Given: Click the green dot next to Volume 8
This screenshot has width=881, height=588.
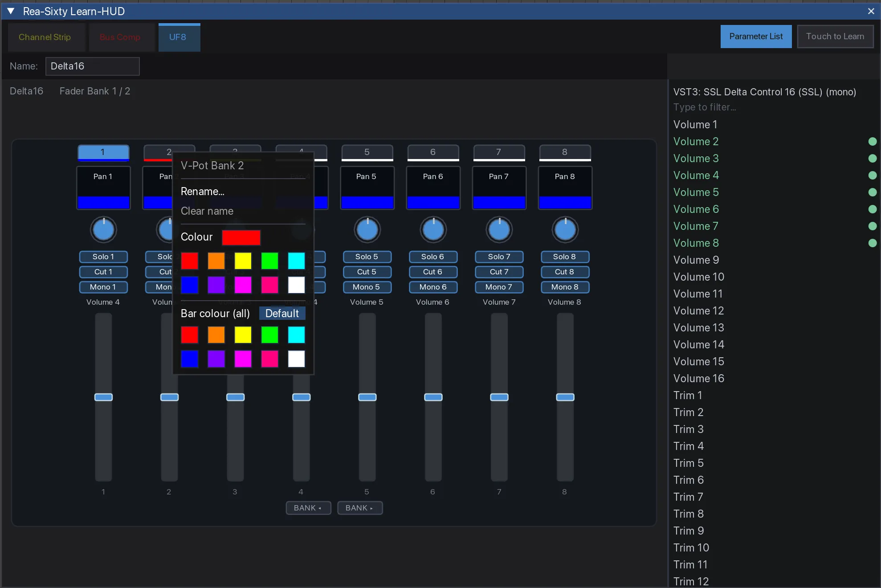Looking at the screenshot, I should [x=873, y=243].
